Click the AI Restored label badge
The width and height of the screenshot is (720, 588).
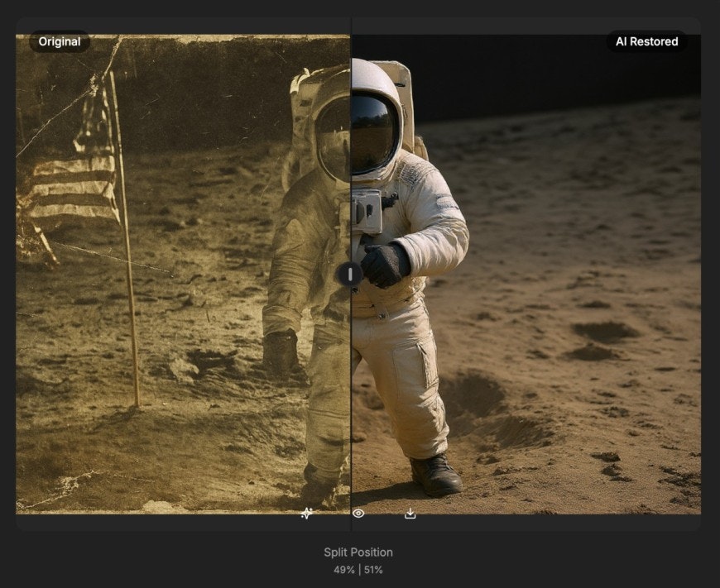[646, 42]
